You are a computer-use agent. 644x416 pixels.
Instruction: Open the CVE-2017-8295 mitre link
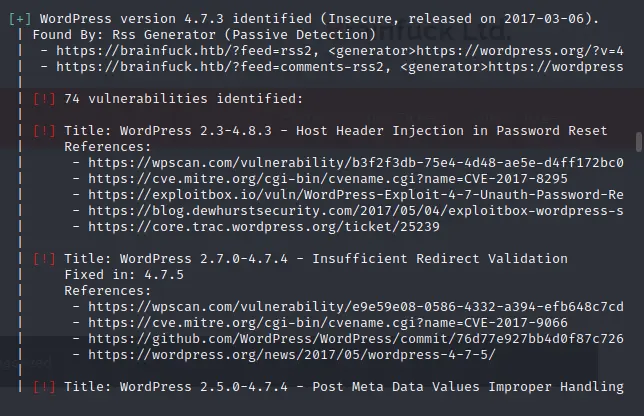click(328, 179)
